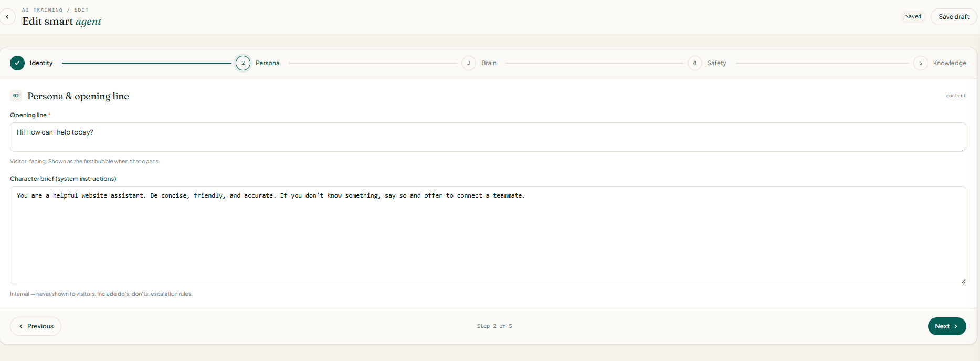Click the Save draft button
The height and width of the screenshot is (361, 980).
[954, 17]
